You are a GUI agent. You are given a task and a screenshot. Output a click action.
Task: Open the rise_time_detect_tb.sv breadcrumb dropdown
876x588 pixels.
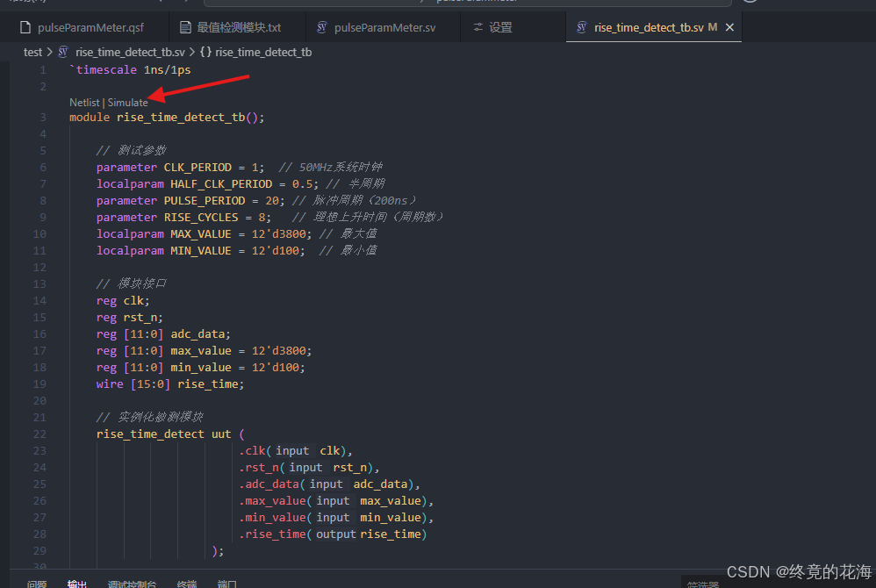[132, 52]
